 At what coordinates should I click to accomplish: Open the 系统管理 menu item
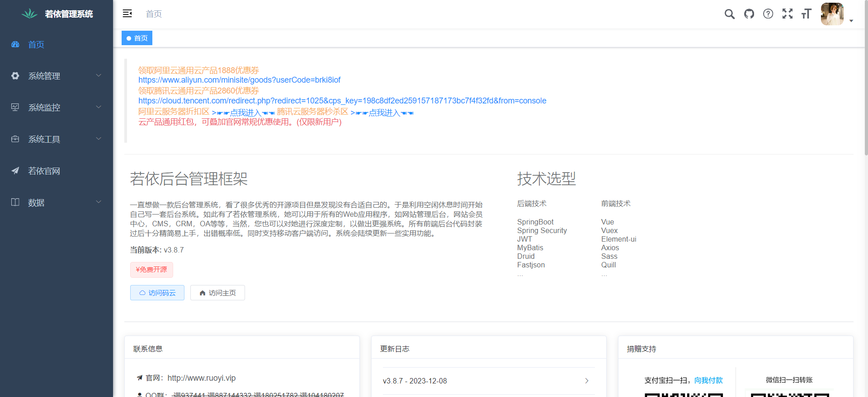click(57, 76)
